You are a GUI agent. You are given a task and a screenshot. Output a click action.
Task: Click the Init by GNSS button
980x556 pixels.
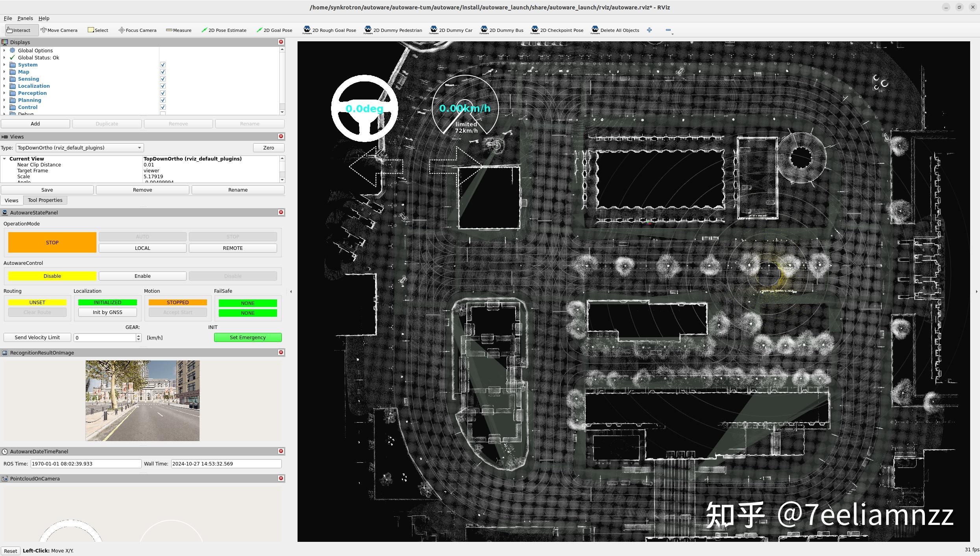click(107, 312)
